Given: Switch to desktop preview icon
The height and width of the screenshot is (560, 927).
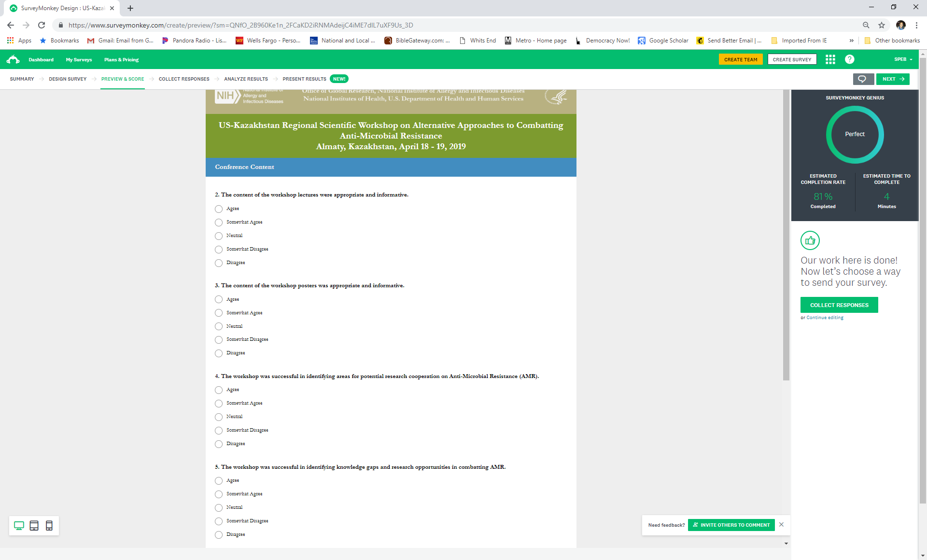Looking at the screenshot, I should coord(19,526).
